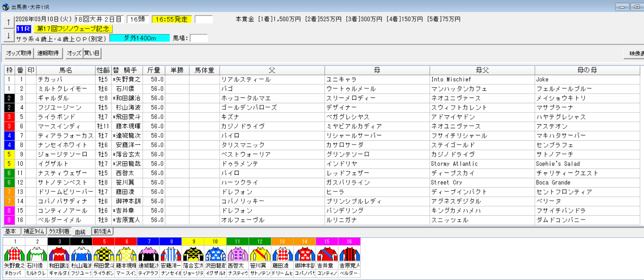The width and height of the screenshot is (644, 280).
Task: Open the 前5走A tab
Action: tap(102, 231)
